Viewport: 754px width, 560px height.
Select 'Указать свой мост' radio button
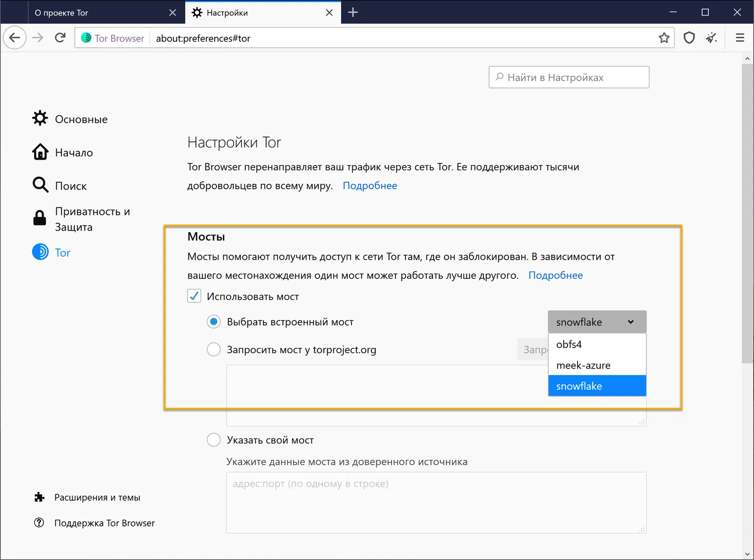pos(214,439)
